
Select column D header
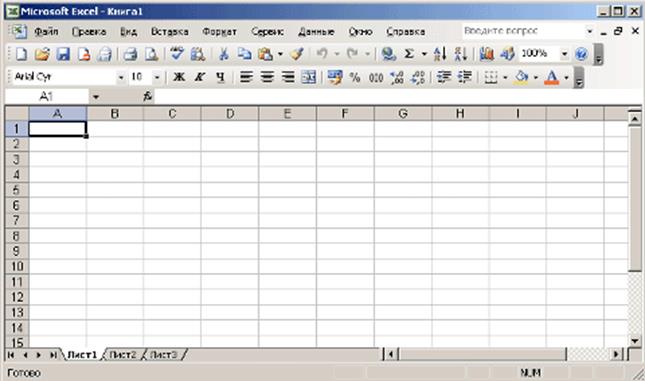(230, 114)
